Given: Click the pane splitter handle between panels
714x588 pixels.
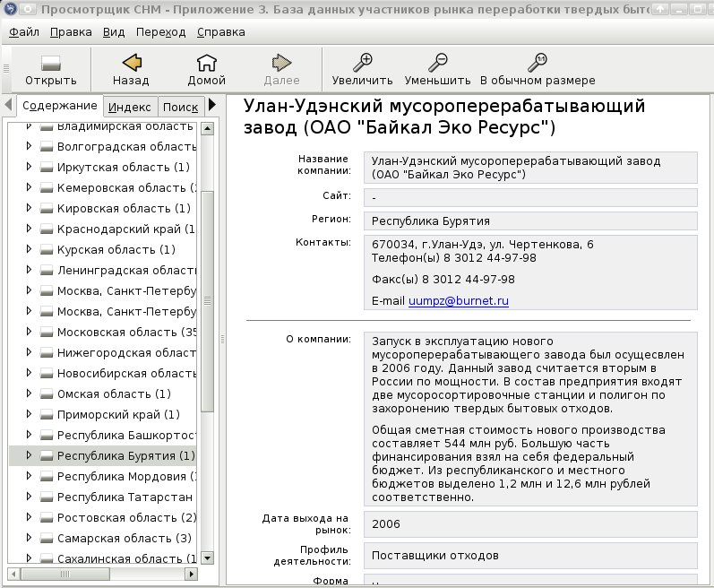Looking at the screenshot, I should click(x=222, y=340).
